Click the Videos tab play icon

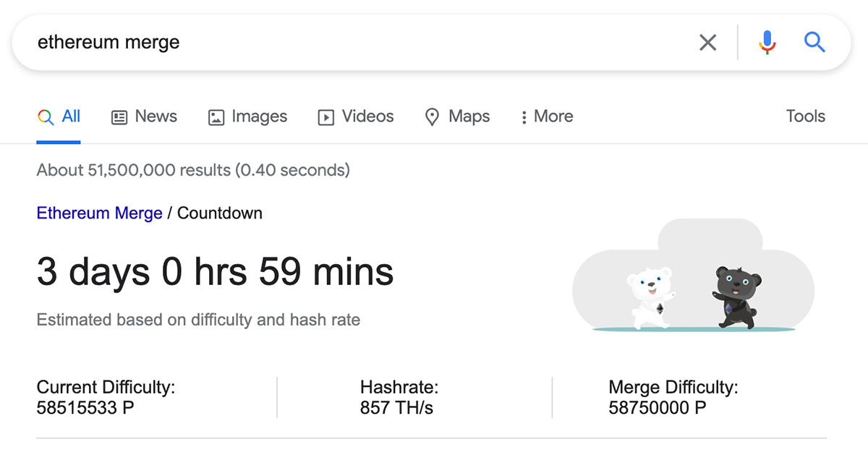pyautogui.click(x=326, y=117)
